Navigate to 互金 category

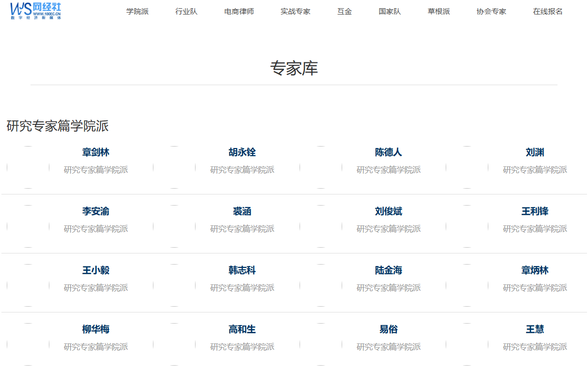pos(345,12)
